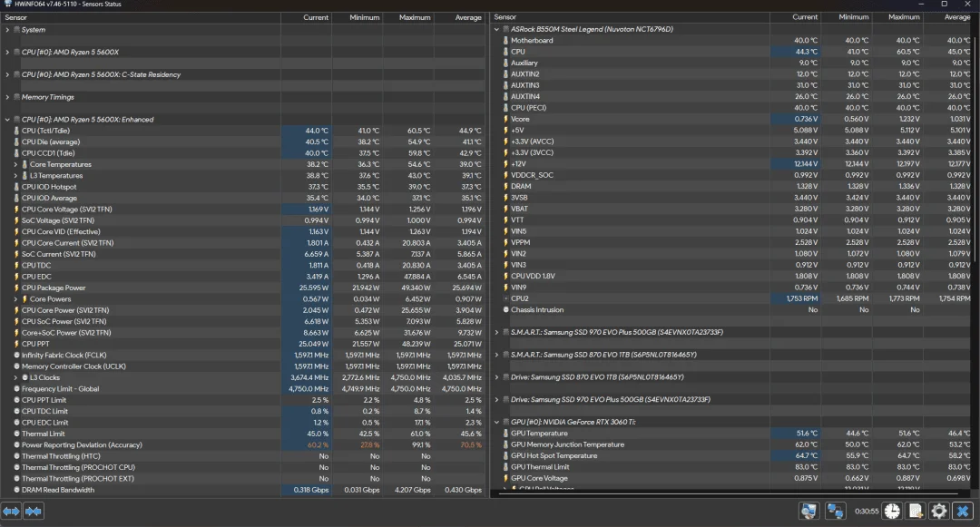
Task: Click the 0:30:55 elapsed time readout
Action: pyautogui.click(x=867, y=512)
